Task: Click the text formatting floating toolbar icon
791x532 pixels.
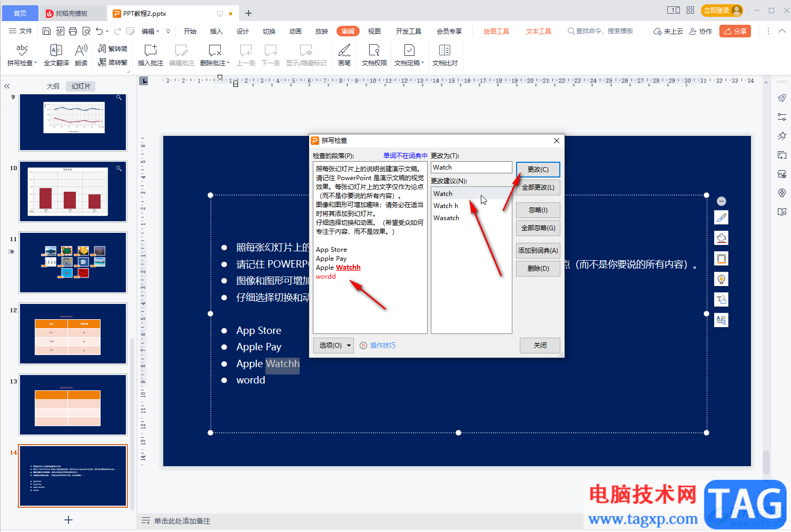Action: (x=721, y=320)
